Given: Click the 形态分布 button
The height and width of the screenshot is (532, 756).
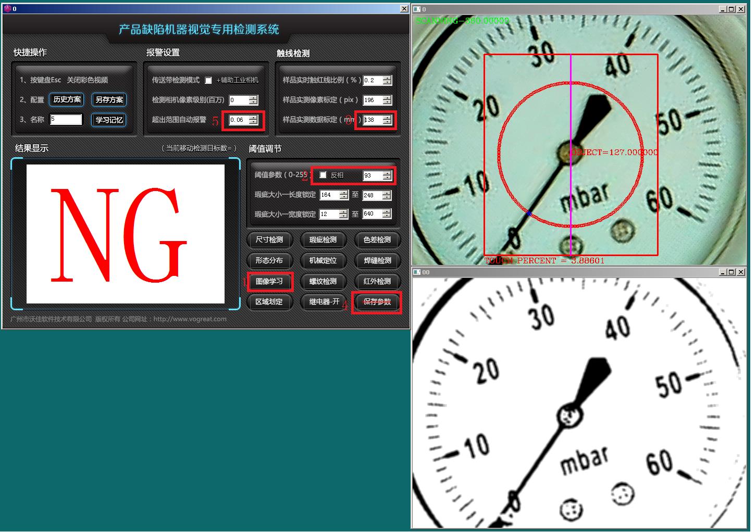Looking at the screenshot, I should pos(269,261).
